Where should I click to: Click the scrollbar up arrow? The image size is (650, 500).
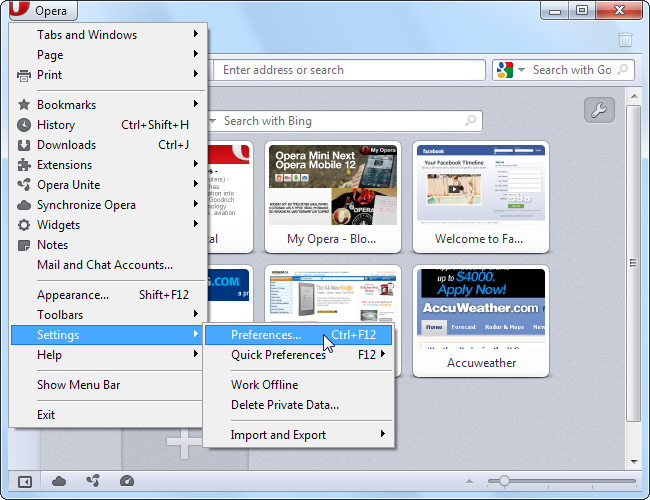click(x=634, y=96)
